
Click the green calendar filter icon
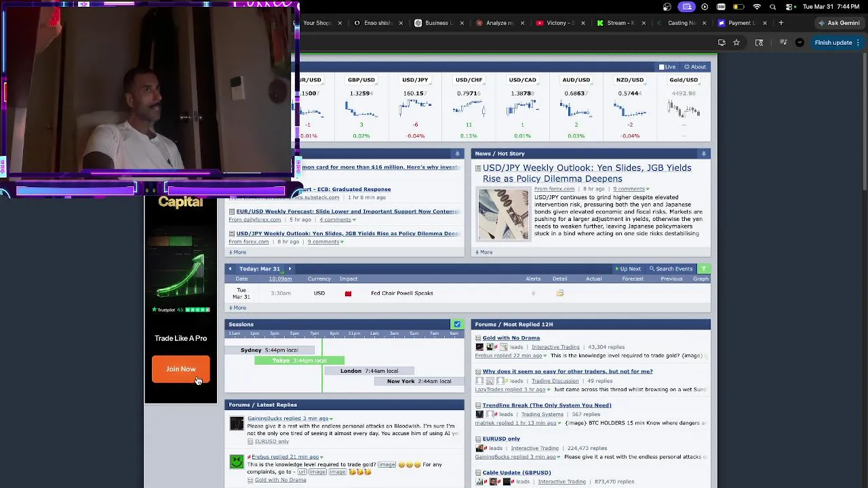coord(704,269)
